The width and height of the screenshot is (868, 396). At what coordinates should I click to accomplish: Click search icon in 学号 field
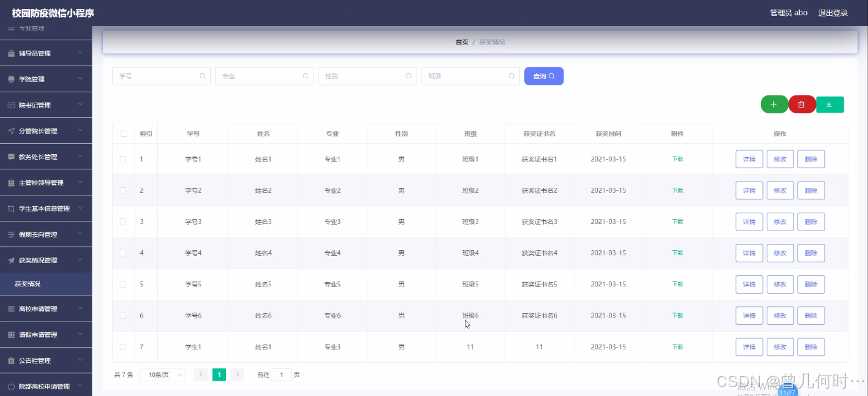coord(203,76)
